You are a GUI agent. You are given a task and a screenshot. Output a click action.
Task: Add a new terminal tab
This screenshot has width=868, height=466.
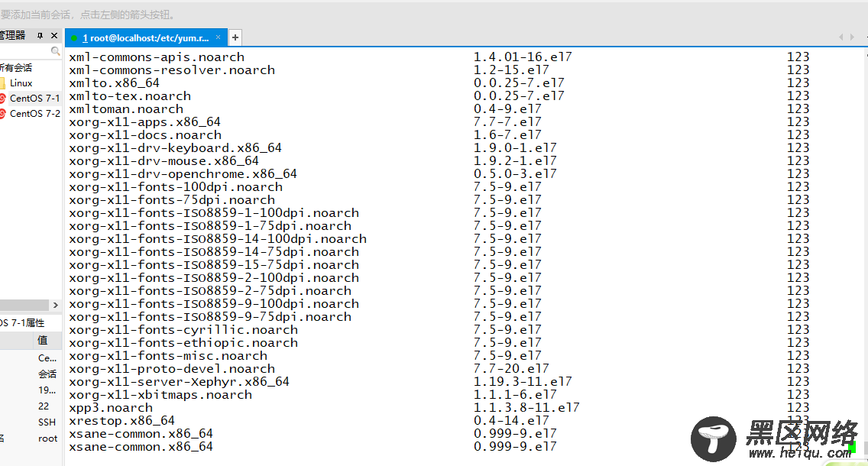click(x=235, y=37)
